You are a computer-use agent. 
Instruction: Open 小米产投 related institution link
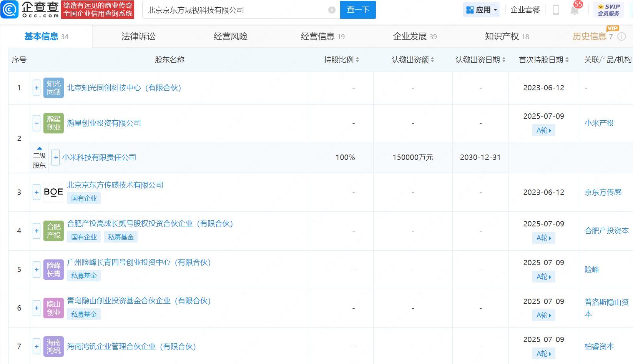pos(599,123)
